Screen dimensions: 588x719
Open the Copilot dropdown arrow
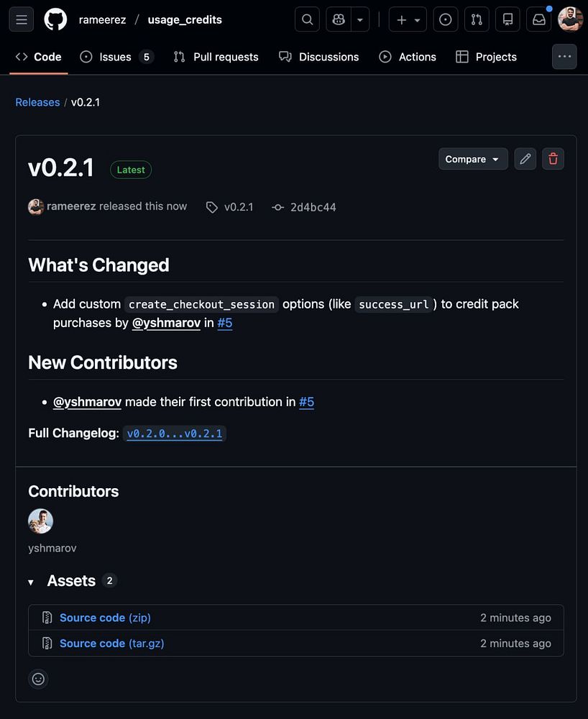[361, 20]
